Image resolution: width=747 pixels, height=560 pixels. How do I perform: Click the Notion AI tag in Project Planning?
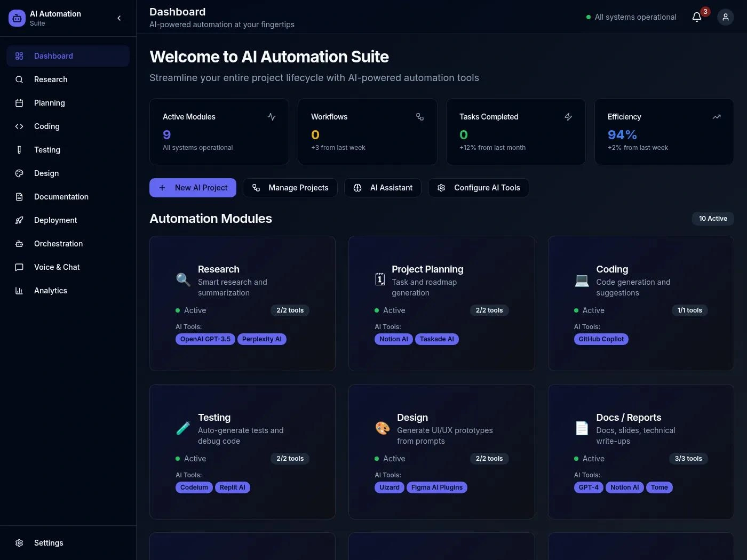coord(394,339)
